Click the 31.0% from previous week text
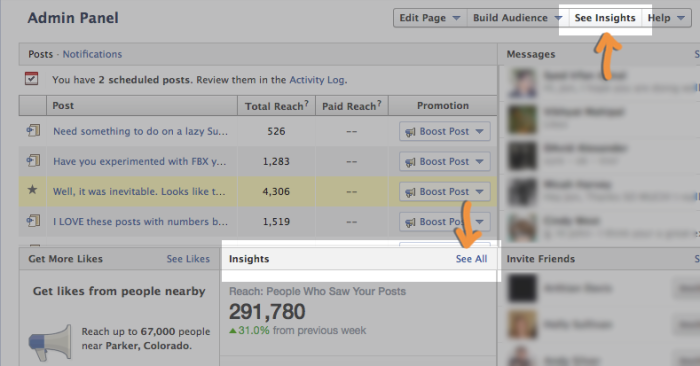This screenshot has height=366, width=700. (298, 331)
